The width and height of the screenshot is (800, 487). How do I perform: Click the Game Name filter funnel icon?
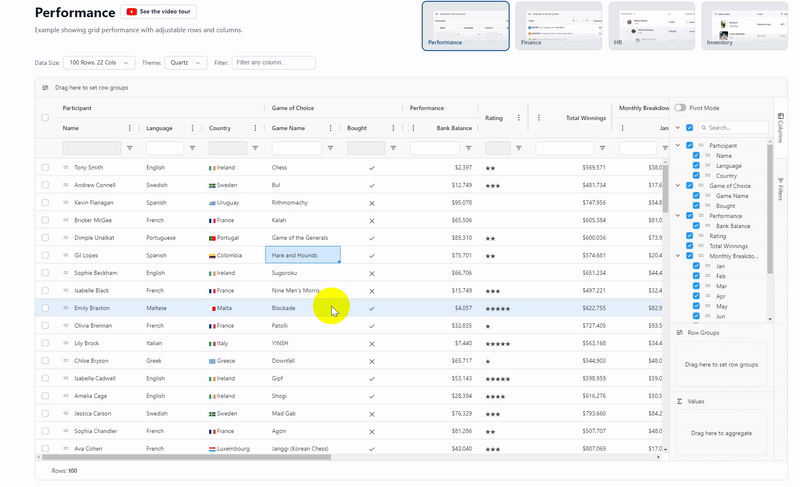331,148
